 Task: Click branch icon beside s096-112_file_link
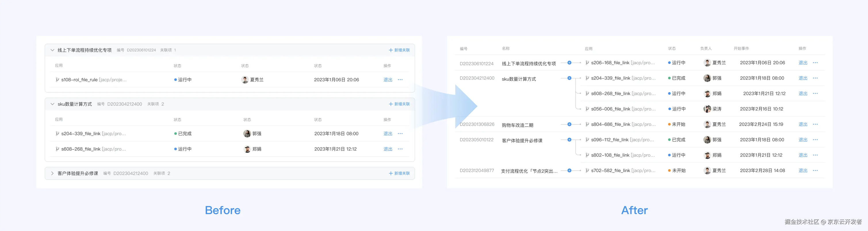(587, 139)
